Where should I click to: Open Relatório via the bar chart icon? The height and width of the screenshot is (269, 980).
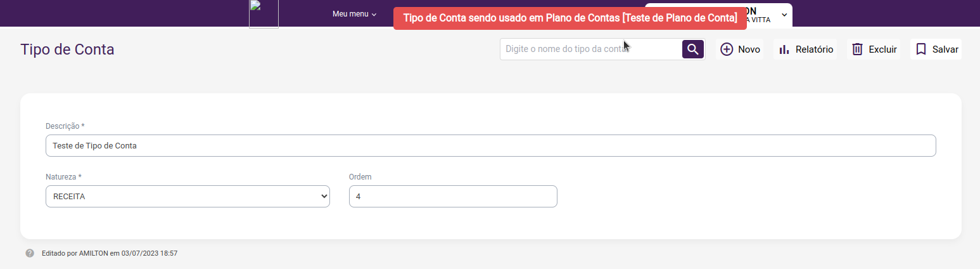[784, 49]
